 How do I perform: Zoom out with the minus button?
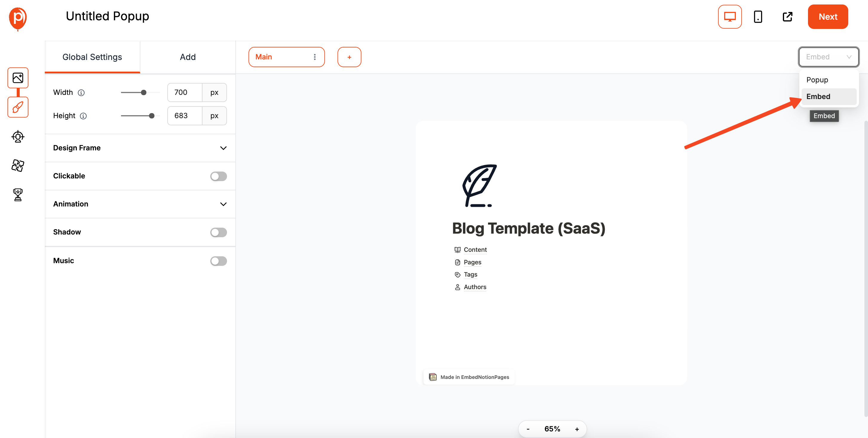[x=528, y=429]
